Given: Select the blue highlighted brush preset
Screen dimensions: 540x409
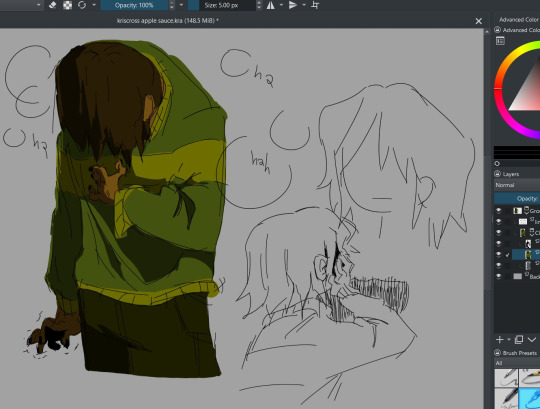Looking at the screenshot, I should [x=530, y=398].
